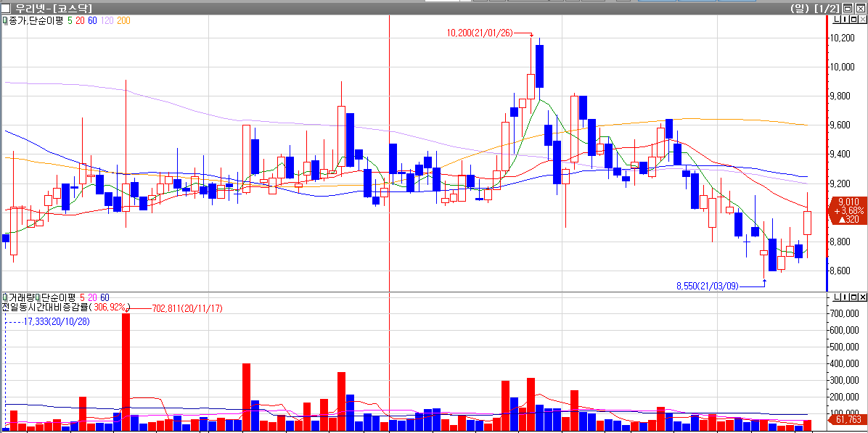The width and height of the screenshot is (868, 433).
Task: Select the 120-day price moving average label
Action: [x=107, y=20]
